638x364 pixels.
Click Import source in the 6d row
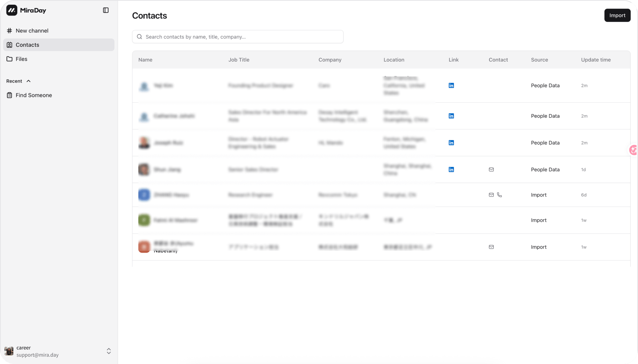coord(539,195)
